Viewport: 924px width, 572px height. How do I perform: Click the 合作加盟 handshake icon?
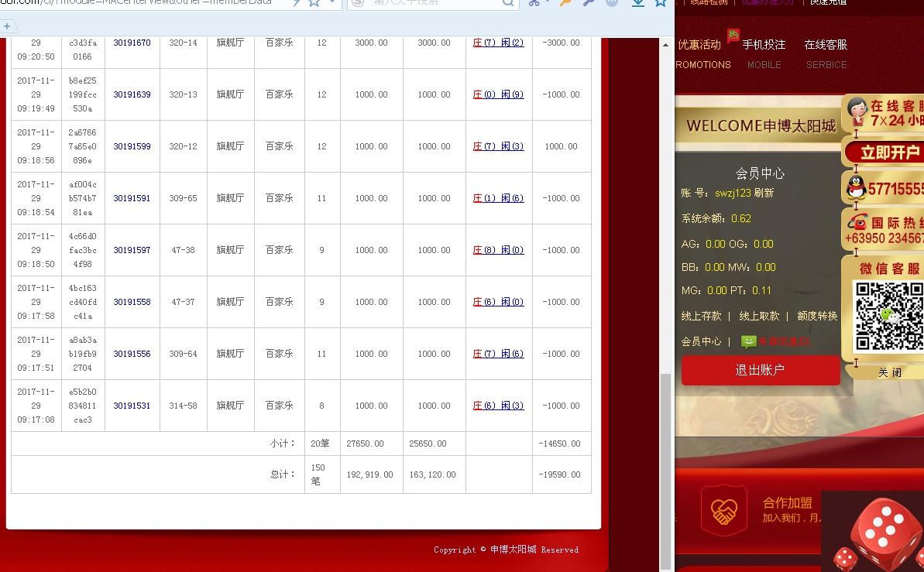coord(724,509)
